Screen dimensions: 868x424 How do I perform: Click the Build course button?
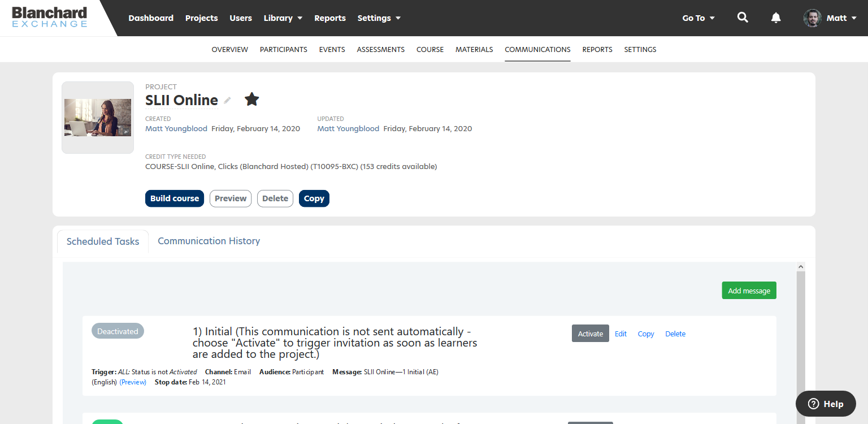click(175, 198)
